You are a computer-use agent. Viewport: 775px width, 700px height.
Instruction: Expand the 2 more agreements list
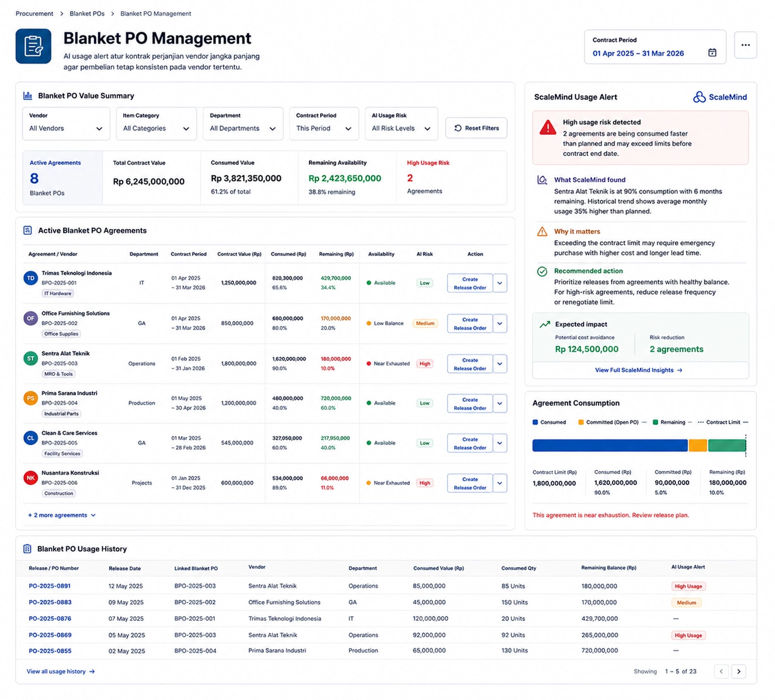pos(62,515)
